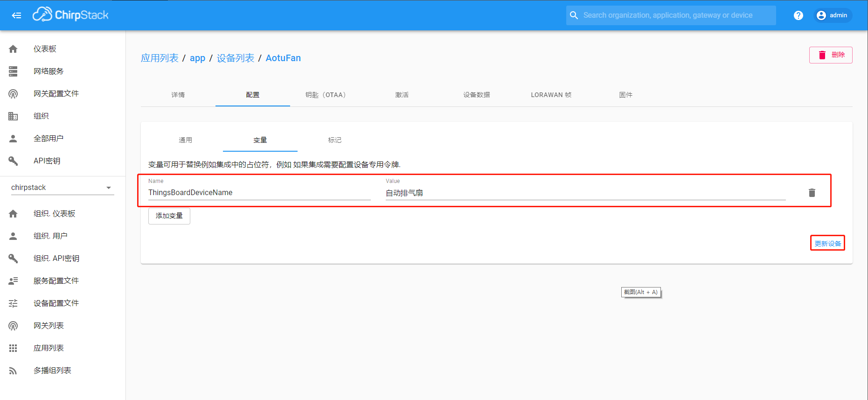The image size is (868, 400).
Task: Edit the Name field ThingsBoardDeviceName
Action: pos(259,193)
